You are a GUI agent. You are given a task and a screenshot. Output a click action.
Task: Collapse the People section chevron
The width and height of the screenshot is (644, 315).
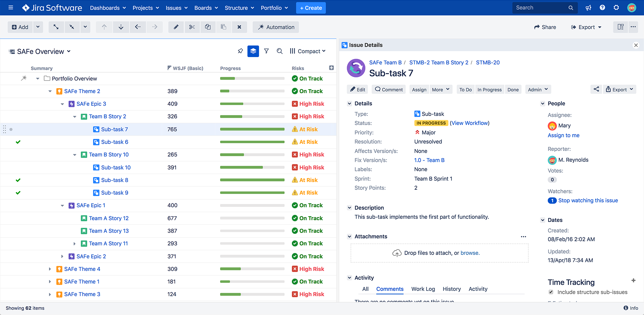[x=543, y=103]
